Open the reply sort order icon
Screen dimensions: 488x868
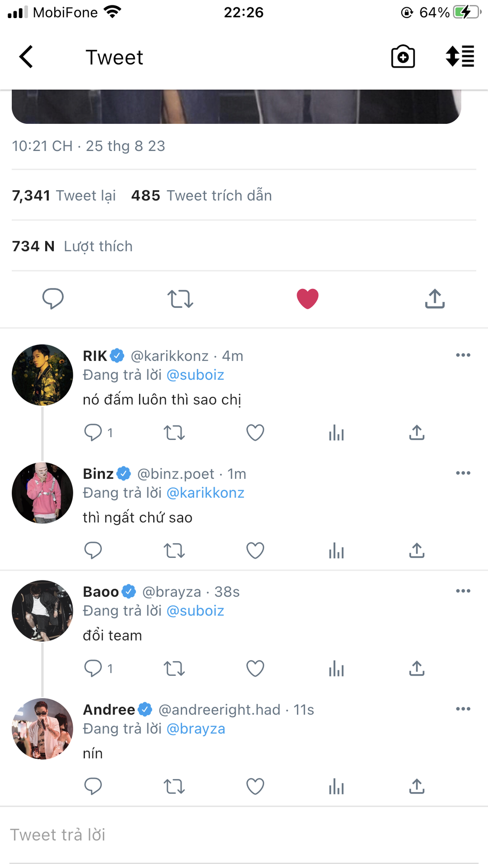[460, 57]
